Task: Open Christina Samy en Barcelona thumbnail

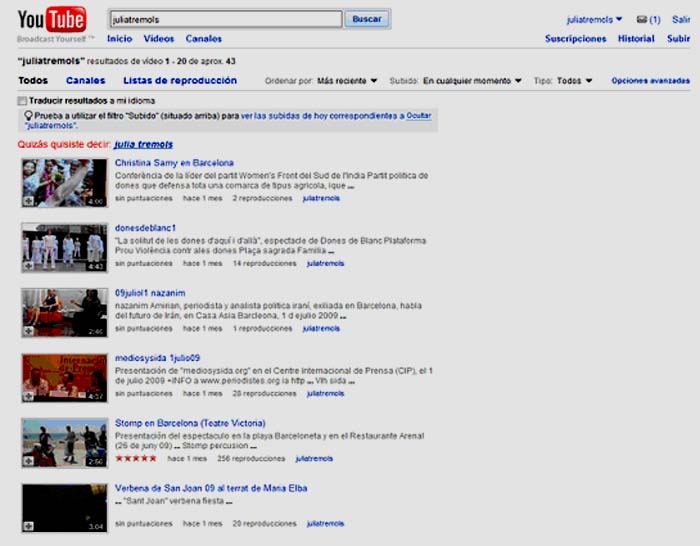Action: pos(65,183)
